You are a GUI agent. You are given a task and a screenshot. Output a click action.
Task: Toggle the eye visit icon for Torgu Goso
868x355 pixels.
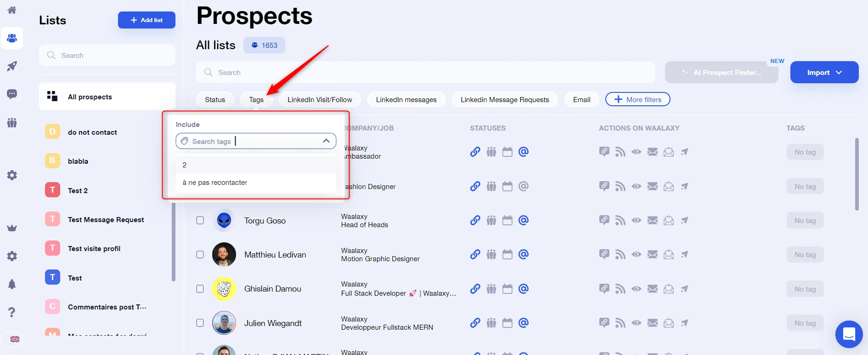[637, 220]
